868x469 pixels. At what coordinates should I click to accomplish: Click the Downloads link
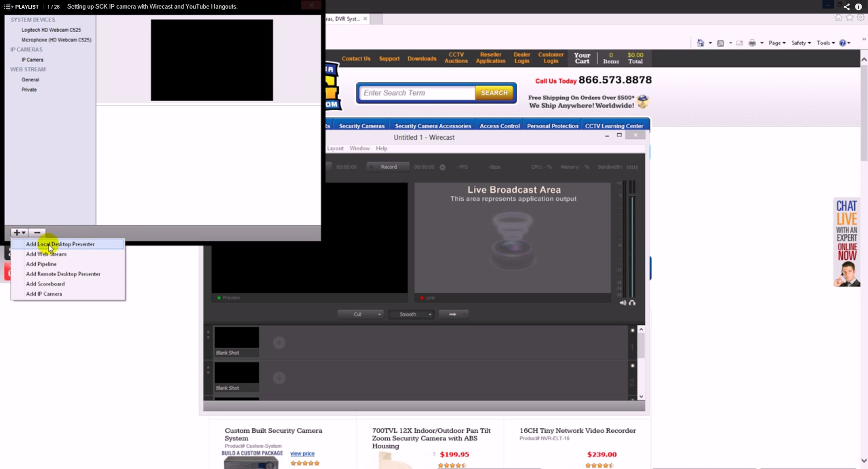pos(422,59)
